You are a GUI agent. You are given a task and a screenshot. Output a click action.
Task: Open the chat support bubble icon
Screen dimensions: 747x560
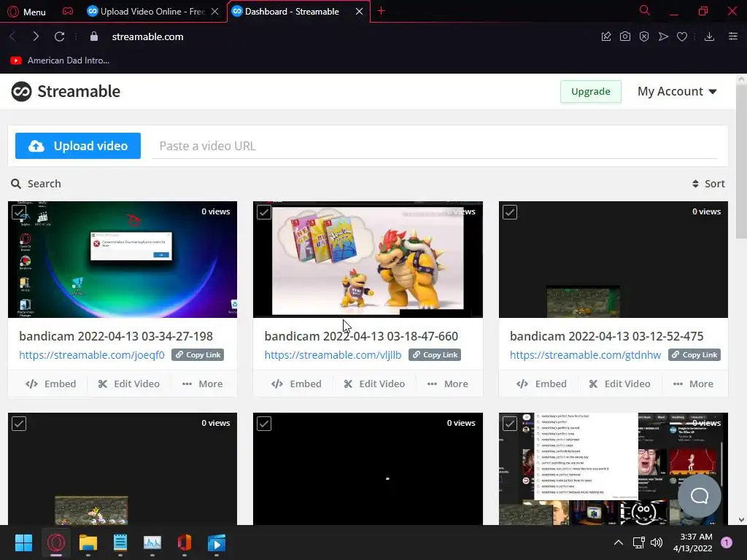[x=700, y=496]
